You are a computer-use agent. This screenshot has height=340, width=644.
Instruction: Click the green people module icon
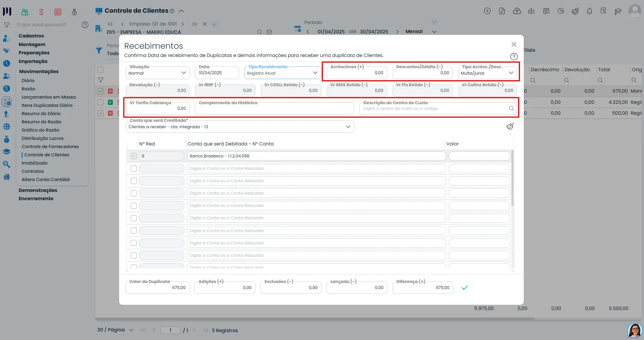(25, 12)
